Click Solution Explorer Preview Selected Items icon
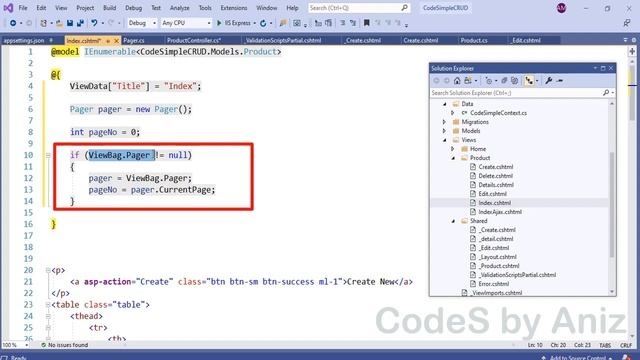 tap(560, 80)
